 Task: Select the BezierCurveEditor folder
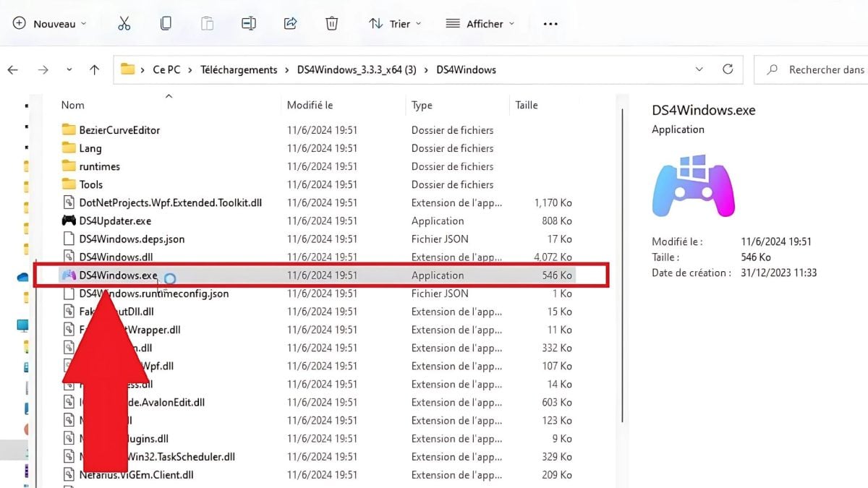(119, 130)
